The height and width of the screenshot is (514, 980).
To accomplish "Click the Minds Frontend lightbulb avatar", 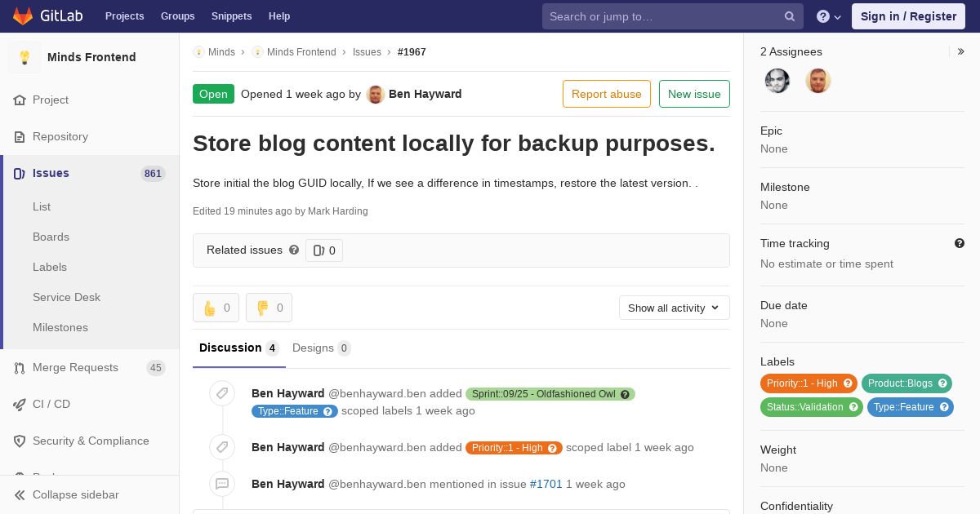I will pyautogui.click(x=24, y=57).
